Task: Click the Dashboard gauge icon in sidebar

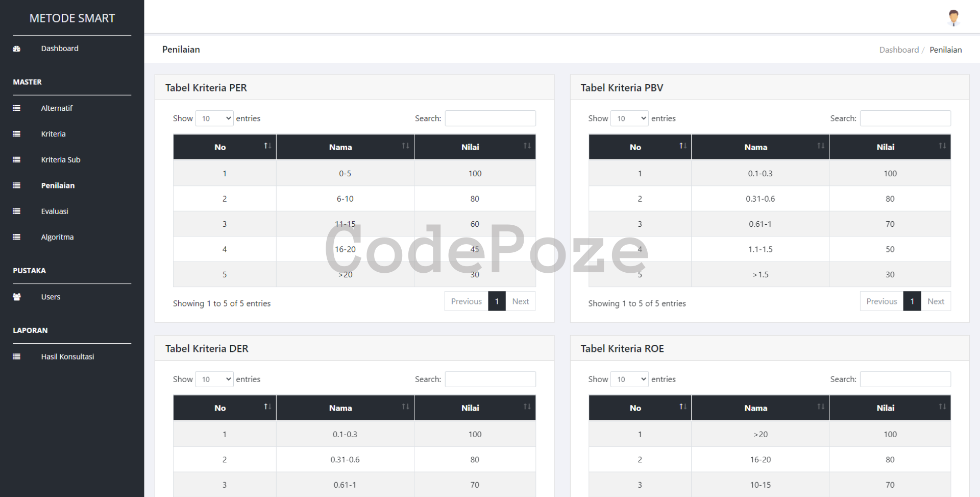Action: pos(16,49)
